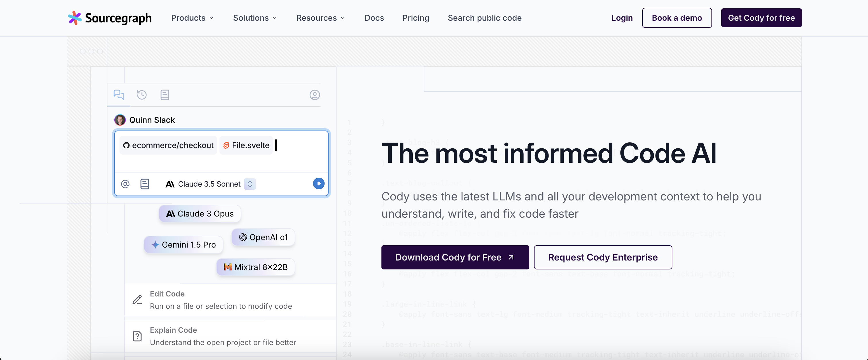868x360 pixels.
Task: Click the Pricing menu item
Action: pyautogui.click(x=416, y=18)
